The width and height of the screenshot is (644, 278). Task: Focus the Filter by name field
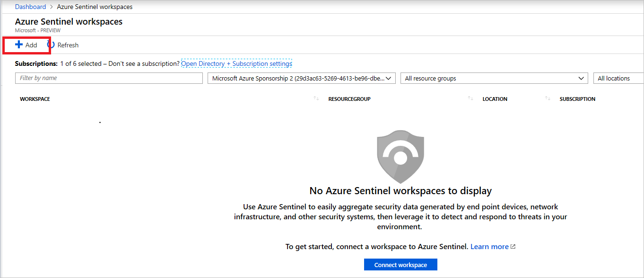[x=109, y=78]
